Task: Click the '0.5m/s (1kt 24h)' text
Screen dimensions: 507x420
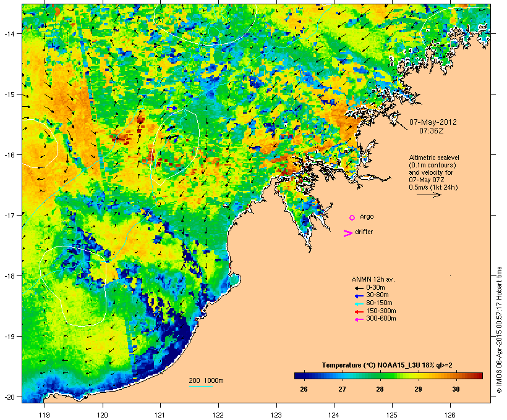Action: 433,187
